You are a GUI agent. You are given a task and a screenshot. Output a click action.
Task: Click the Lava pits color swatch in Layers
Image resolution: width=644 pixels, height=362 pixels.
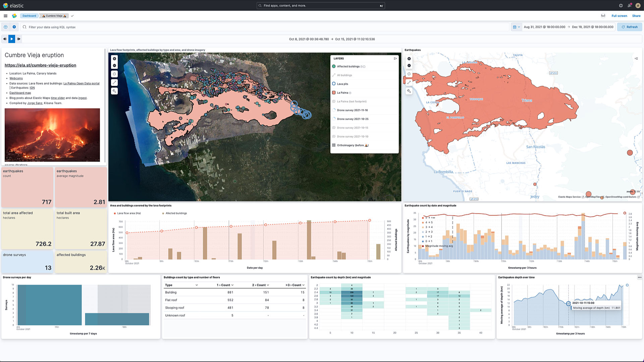(334, 84)
